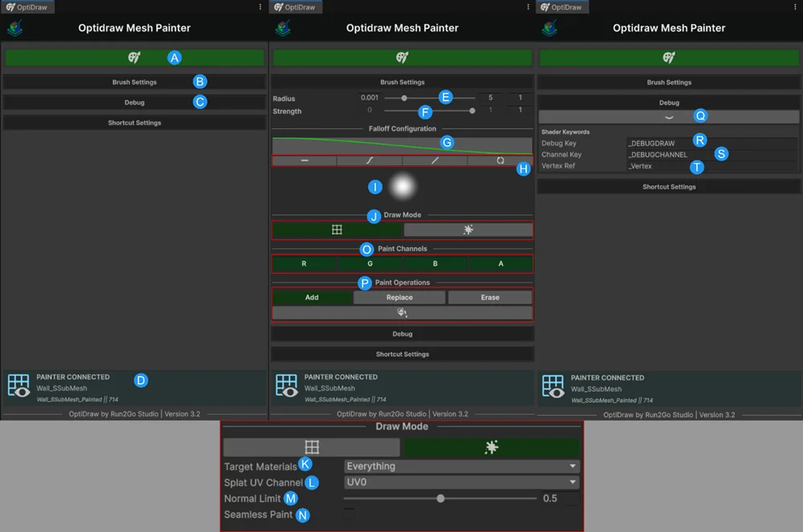
Task: Toggle the G paint channel
Action: click(x=370, y=264)
